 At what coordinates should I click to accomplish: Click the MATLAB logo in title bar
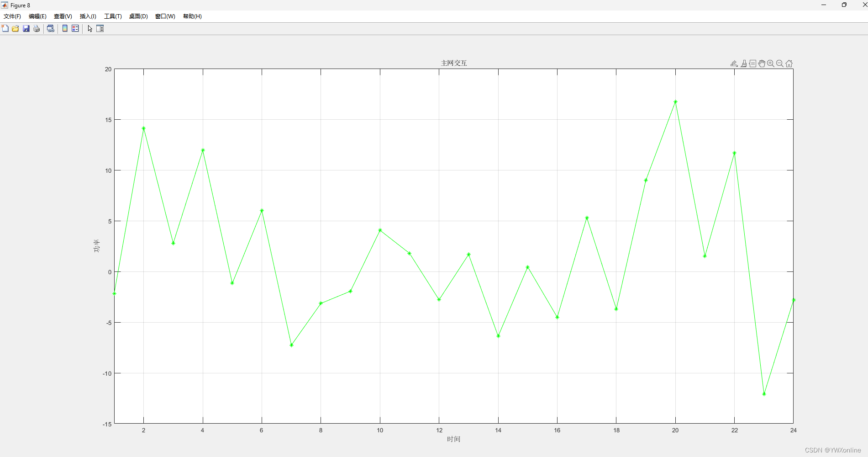[x=5, y=5]
